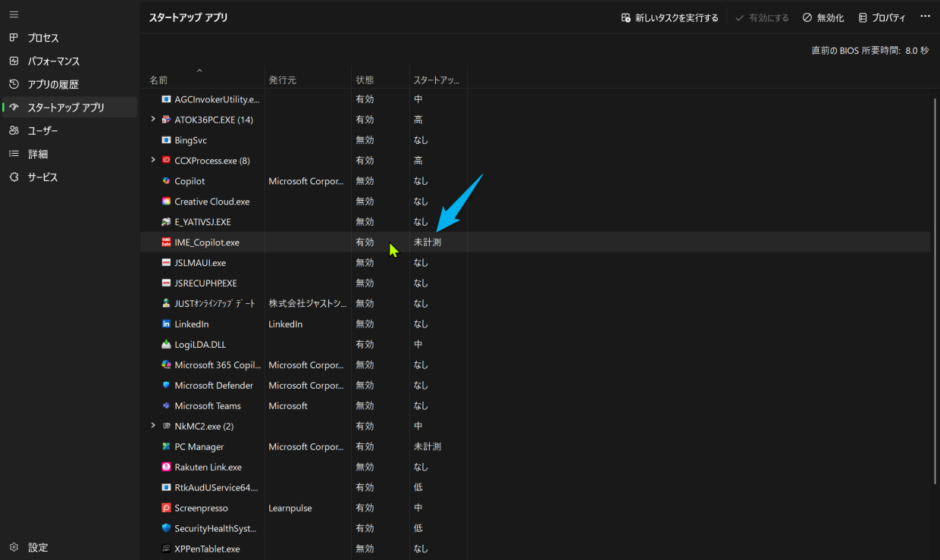Screen dimensions: 940x560
Task: Click the 無効化 disable button
Action: click(823, 17)
